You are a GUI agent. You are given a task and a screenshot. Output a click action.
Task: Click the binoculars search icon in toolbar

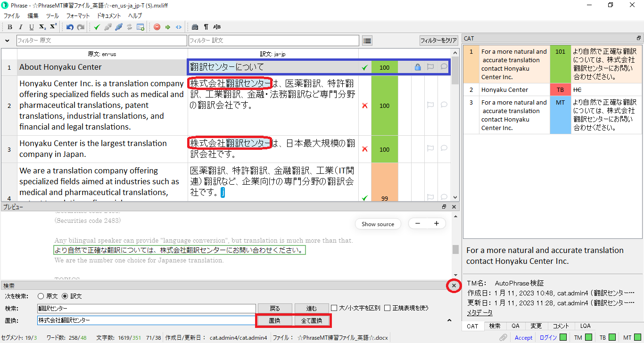point(195,27)
